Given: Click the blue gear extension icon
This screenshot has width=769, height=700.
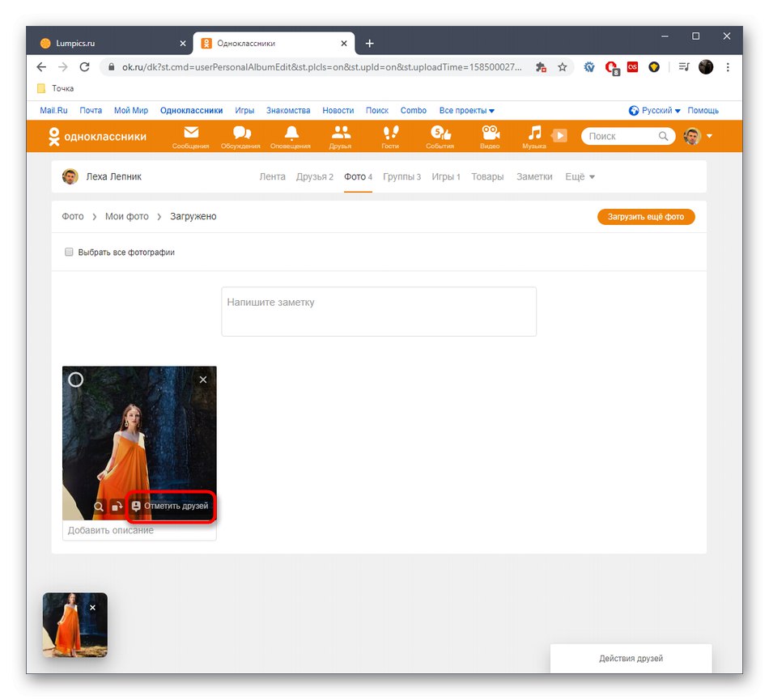Looking at the screenshot, I should click(x=589, y=67).
